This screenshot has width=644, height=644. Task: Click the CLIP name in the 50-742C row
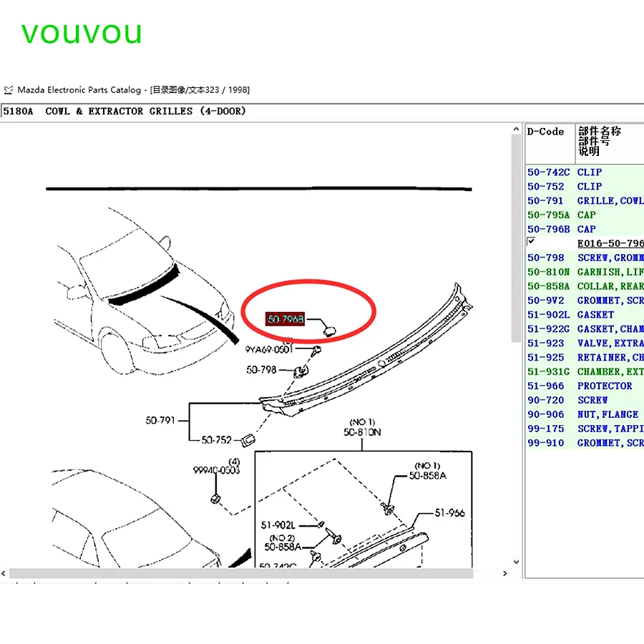[590, 172]
